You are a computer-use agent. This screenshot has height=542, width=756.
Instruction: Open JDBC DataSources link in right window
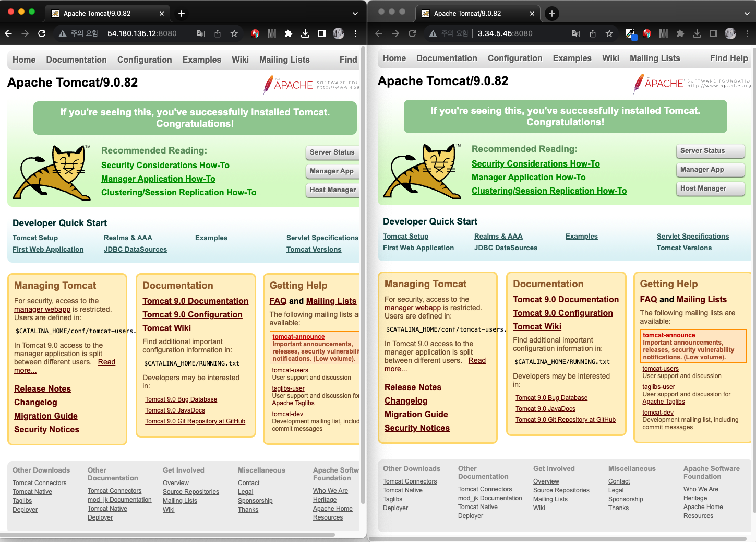(x=506, y=248)
